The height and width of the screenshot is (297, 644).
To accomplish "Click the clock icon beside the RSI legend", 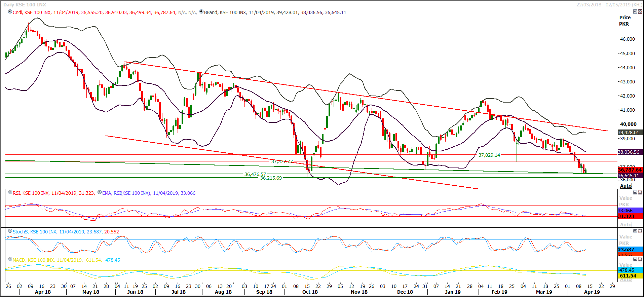I will click(x=10, y=192).
